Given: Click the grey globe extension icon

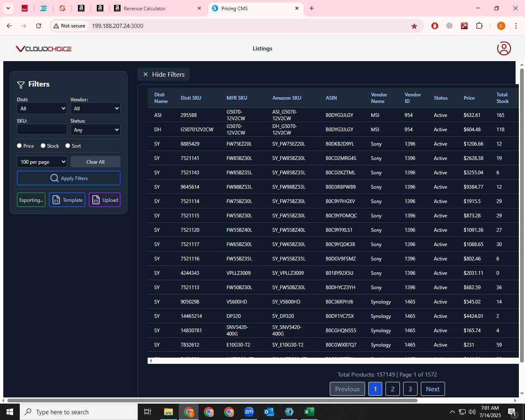Looking at the screenshot, I should pyautogui.click(x=450, y=26).
